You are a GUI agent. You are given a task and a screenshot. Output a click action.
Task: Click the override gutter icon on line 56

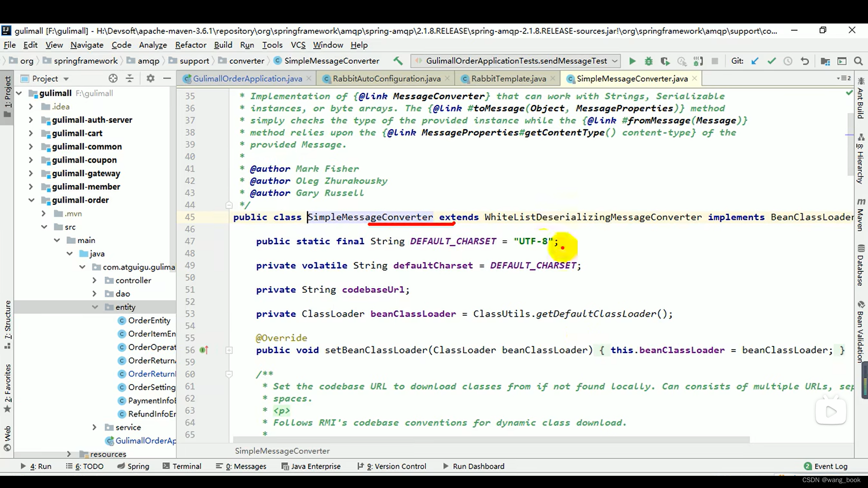click(203, 350)
